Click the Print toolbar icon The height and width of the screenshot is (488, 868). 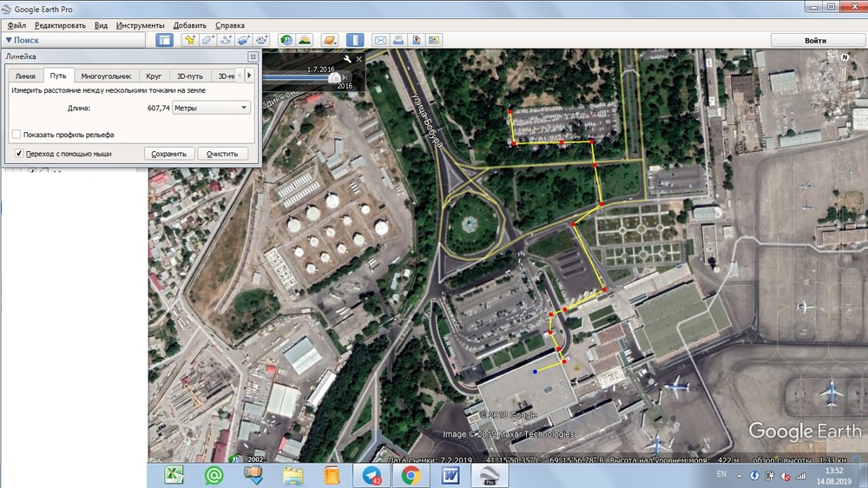398,40
